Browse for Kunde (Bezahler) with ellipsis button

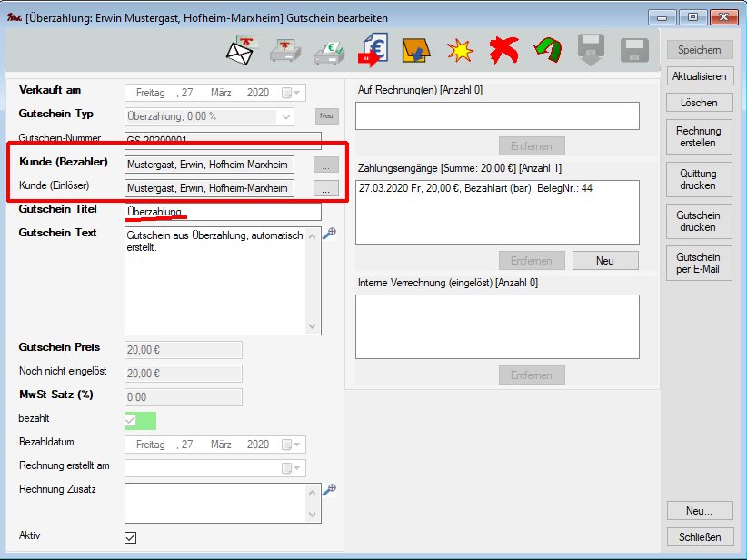pyautogui.click(x=325, y=165)
